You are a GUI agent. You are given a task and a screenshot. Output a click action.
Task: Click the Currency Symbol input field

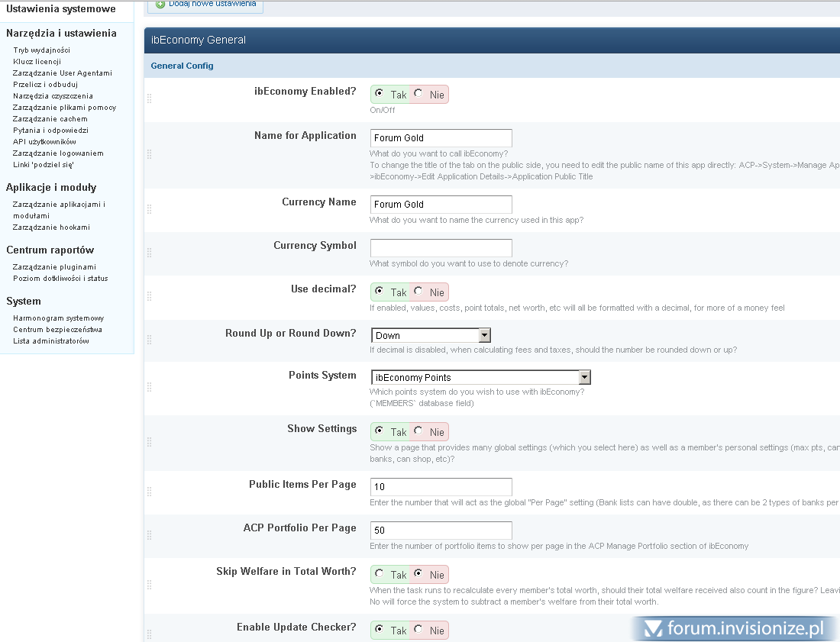[x=441, y=248]
